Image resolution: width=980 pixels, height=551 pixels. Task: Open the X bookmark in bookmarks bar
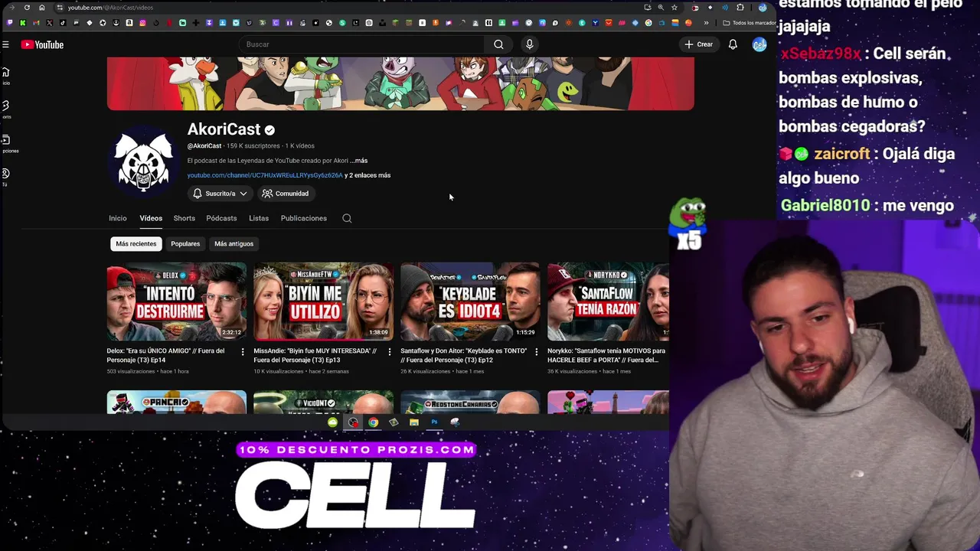(x=50, y=23)
